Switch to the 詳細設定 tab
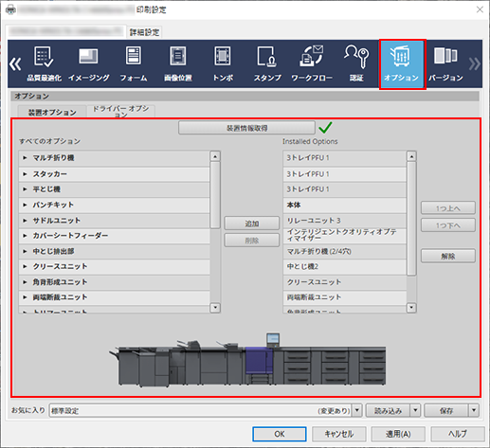 145,32
